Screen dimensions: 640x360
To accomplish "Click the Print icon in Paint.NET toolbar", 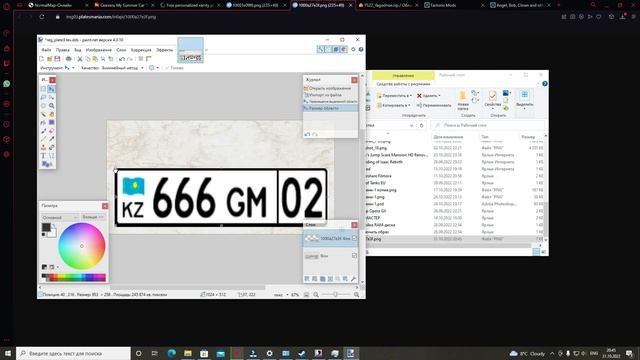I will coord(69,59).
